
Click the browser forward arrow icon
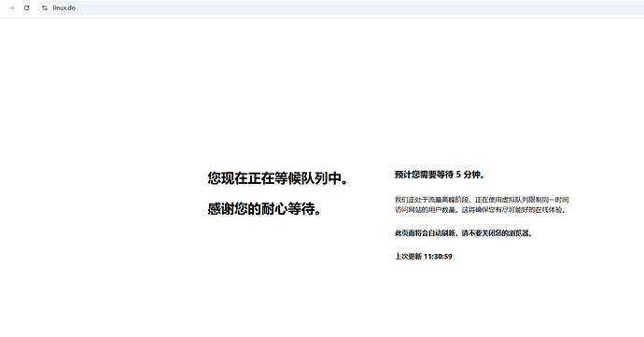pos(11,7)
